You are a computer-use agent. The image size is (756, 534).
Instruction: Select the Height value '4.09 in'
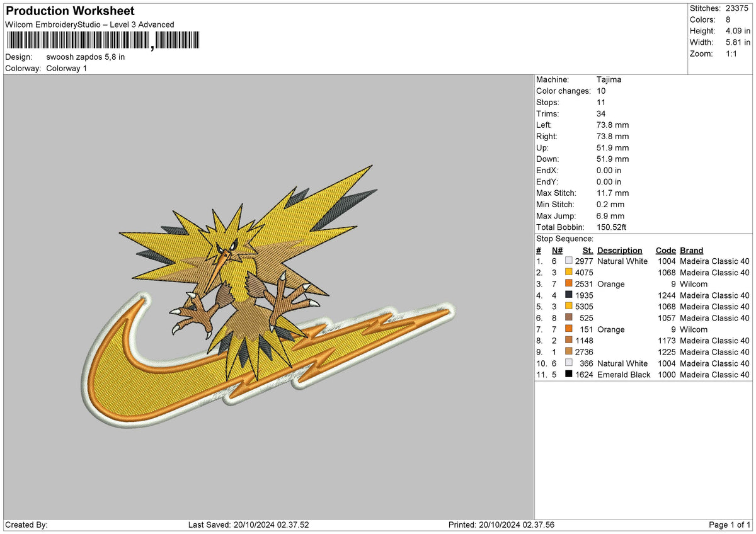pyautogui.click(x=738, y=31)
